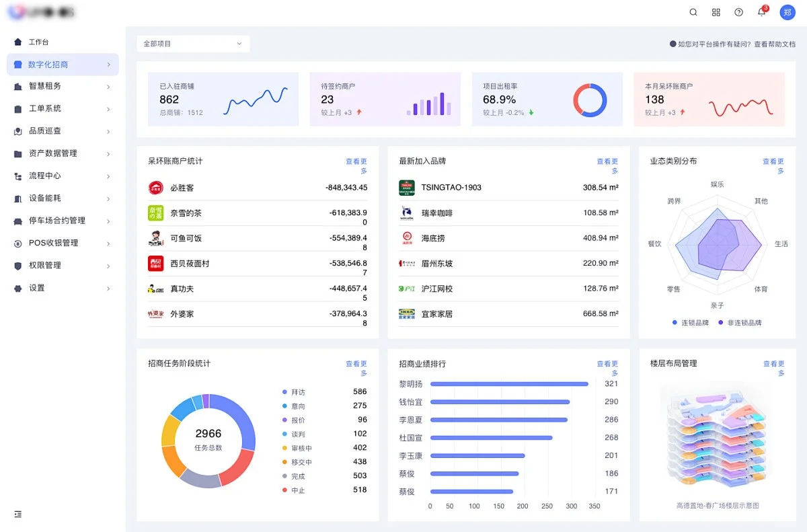Click the 品质巡查 sidebar icon

[x=18, y=131]
